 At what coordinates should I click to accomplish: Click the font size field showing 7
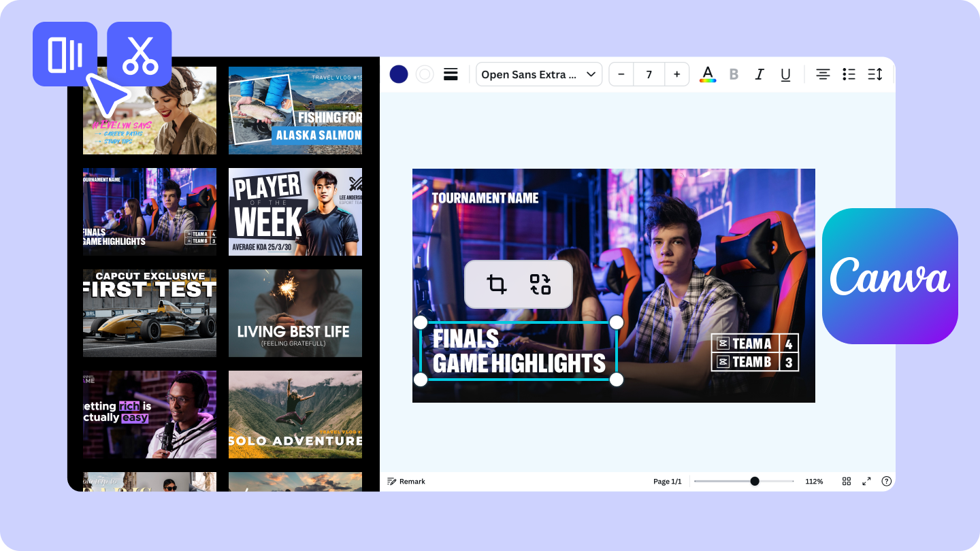(x=649, y=74)
